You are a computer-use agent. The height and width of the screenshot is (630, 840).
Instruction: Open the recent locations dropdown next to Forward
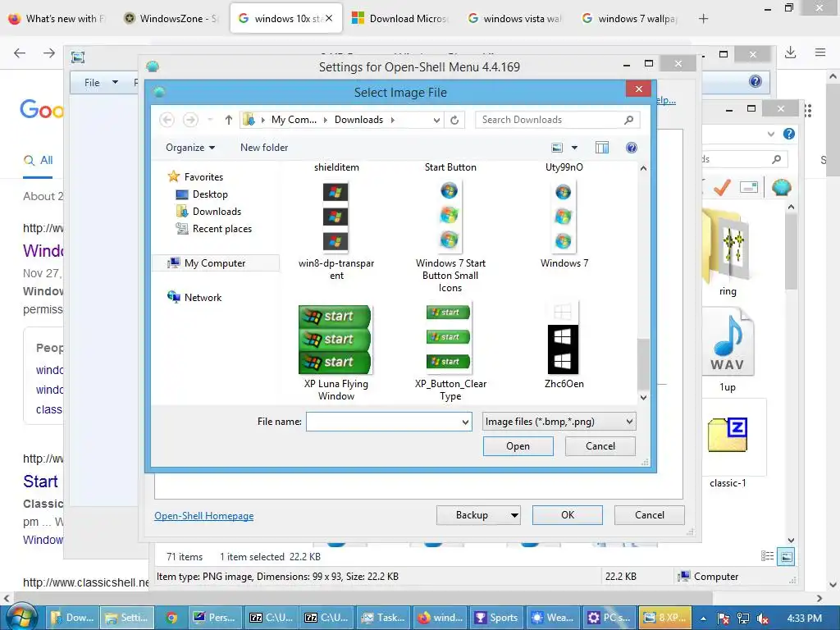(210, 120)
